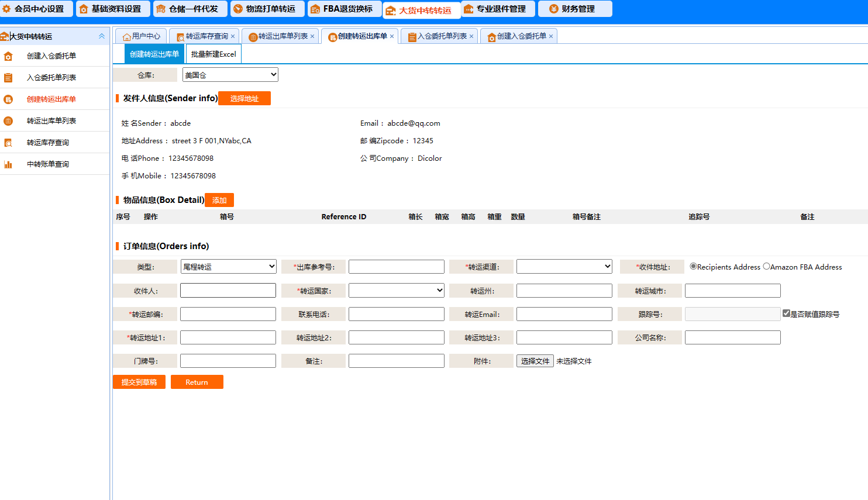868x500 pixels.
Task: Click the icon beside 大货中转转运 in top menu
Action: pos(391,11)
